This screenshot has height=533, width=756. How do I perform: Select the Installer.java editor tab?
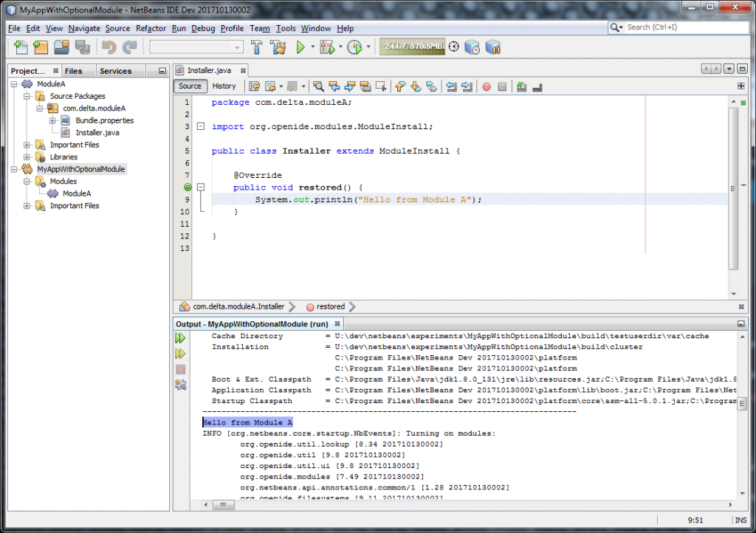(209, 70)
